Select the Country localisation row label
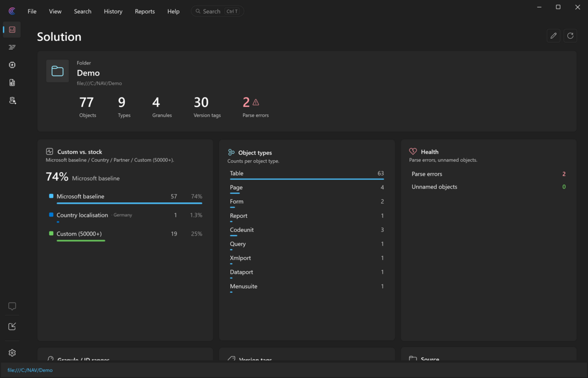Image resolution: width=588 pixels, height=378 pixels. click(82, 215)
